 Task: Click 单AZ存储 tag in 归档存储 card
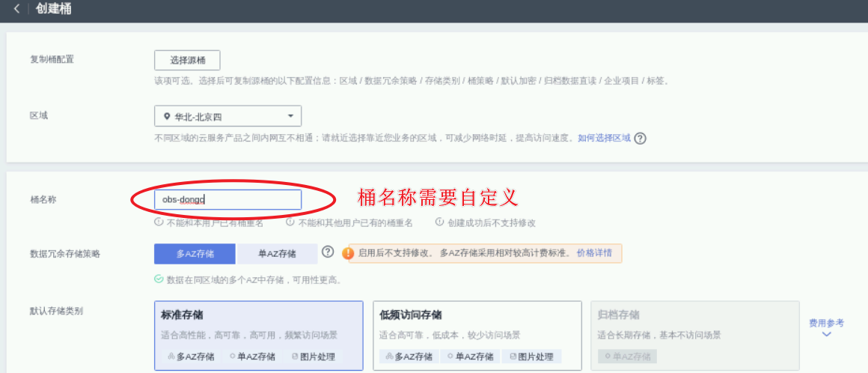[x=627, y=357]
